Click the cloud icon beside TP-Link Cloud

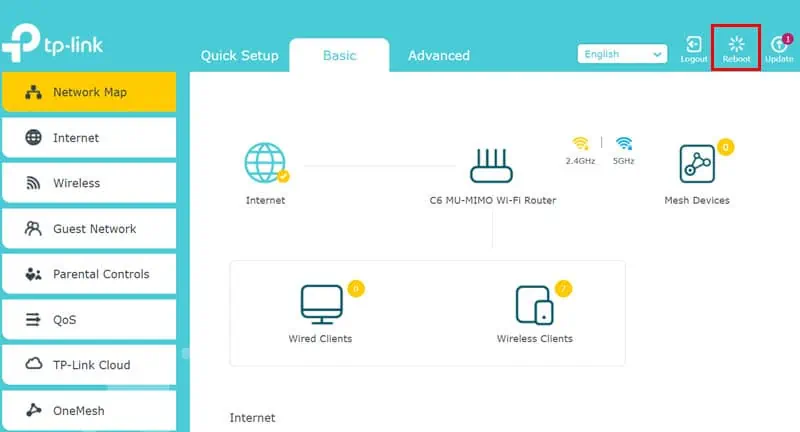coord(34,364)
